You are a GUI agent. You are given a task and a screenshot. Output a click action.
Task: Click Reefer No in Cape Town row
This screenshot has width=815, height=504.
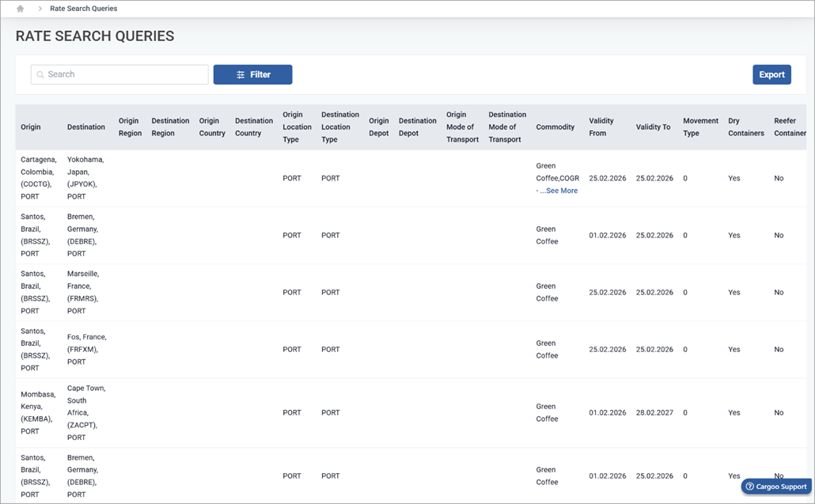(x=779, y=412)
